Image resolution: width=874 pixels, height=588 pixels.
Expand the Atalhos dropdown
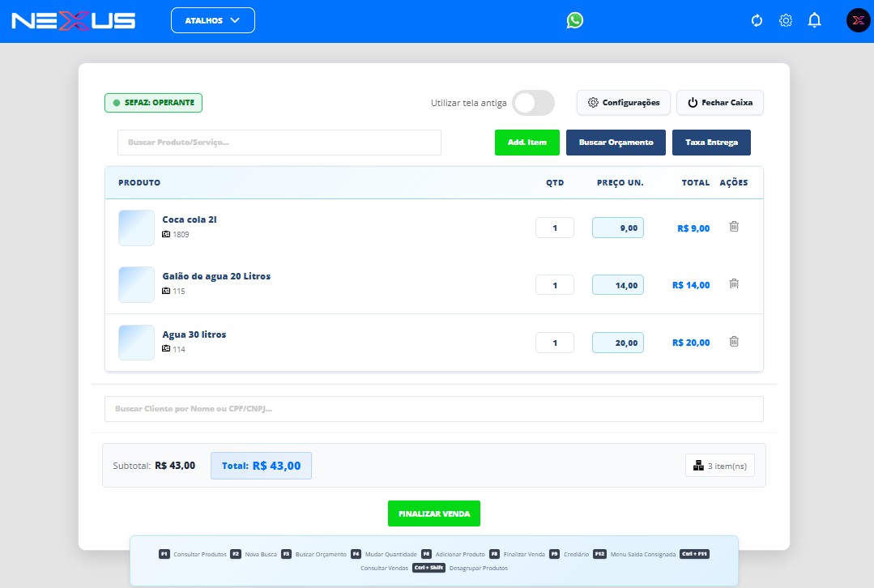213,20
